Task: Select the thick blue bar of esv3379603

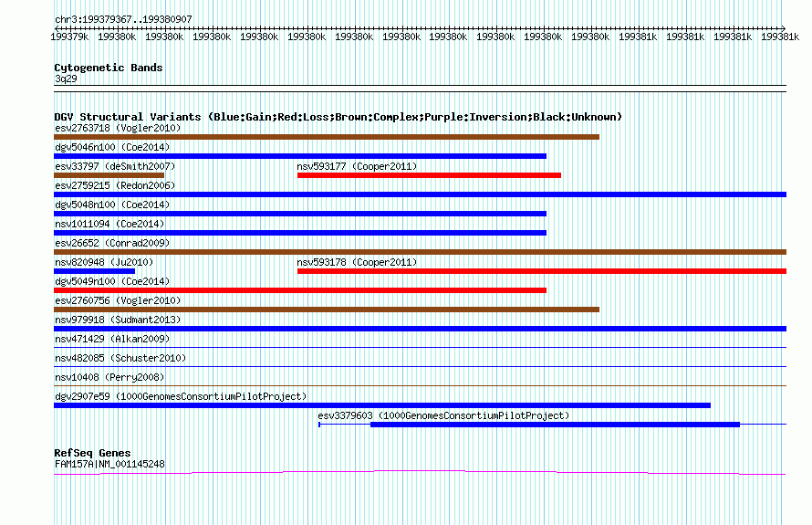Action: tap(555, 425)
